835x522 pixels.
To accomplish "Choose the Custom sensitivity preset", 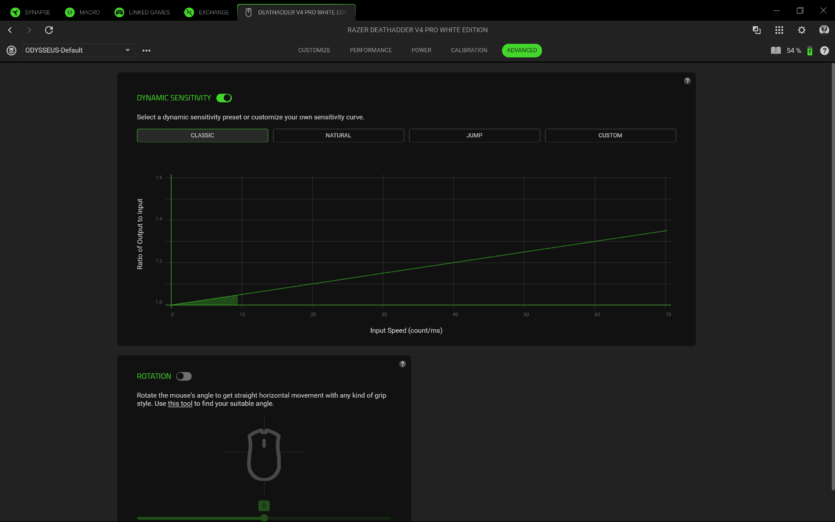I will pyautogui.click(x=610, y=135).
